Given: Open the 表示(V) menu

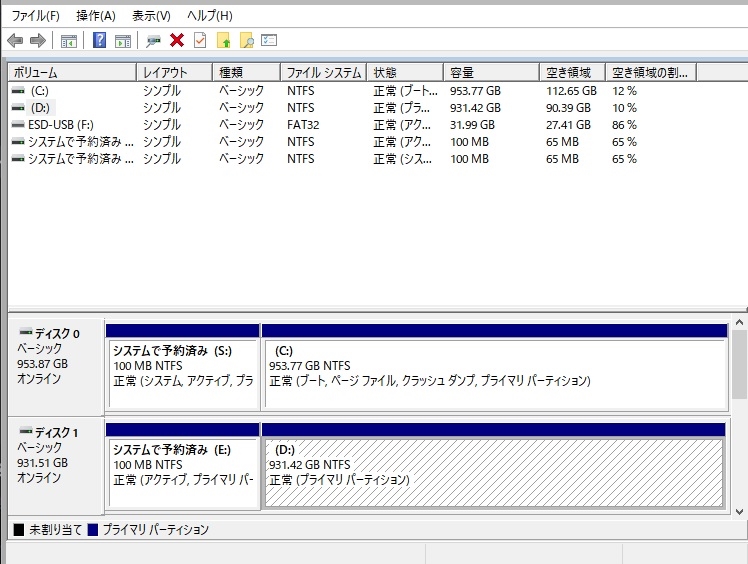Looking at the screenshot, I should (x=151, y=16).
